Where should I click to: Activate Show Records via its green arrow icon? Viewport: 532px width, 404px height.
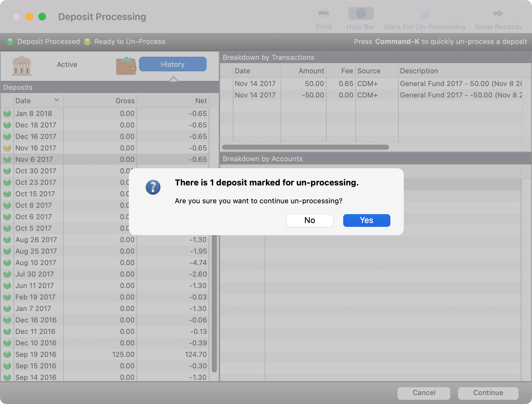[498, 14]
